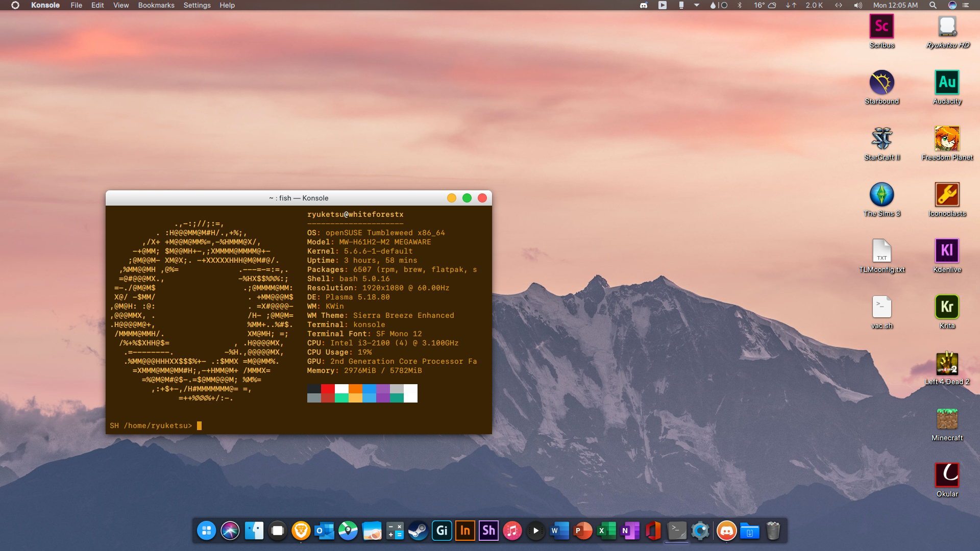
Task: Open the Brave browser dock icon
Action: [301, 531]
